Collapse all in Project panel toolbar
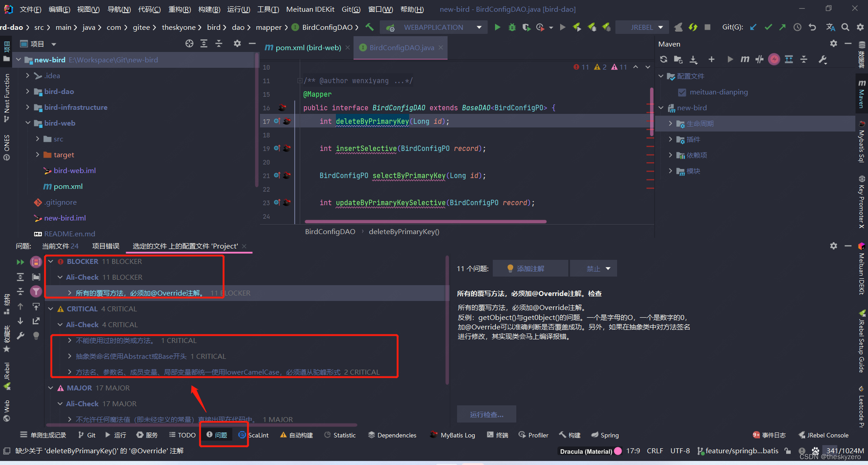Screen dimensions: 868x465 (x=219, y=43)
